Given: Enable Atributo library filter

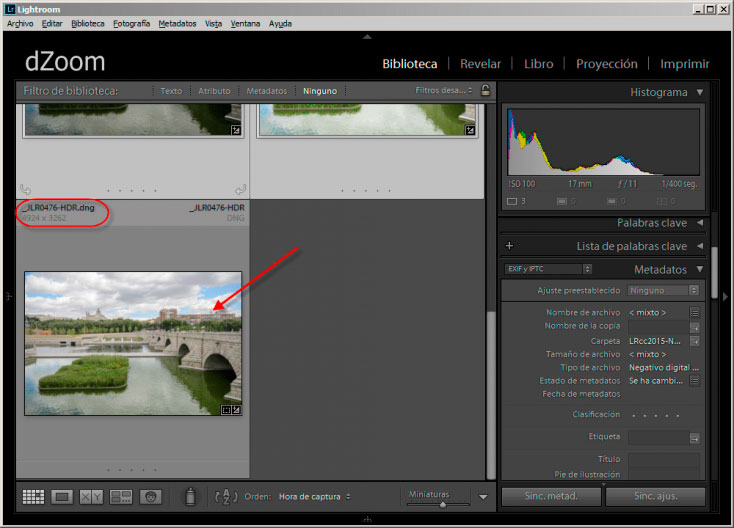Looking at the screenshot, I should 214,91.
